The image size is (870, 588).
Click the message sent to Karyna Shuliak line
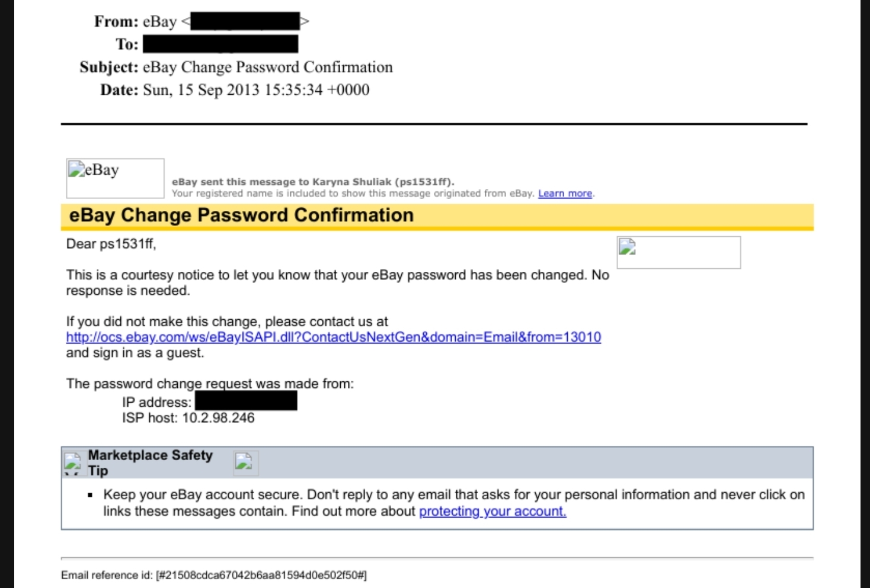point(313,182)
